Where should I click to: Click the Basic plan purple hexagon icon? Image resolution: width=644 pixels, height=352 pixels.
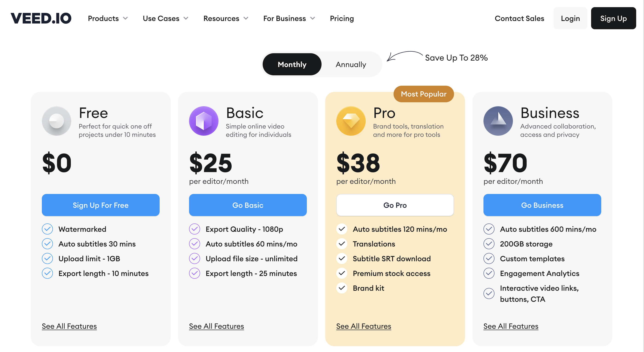point(204,121)
